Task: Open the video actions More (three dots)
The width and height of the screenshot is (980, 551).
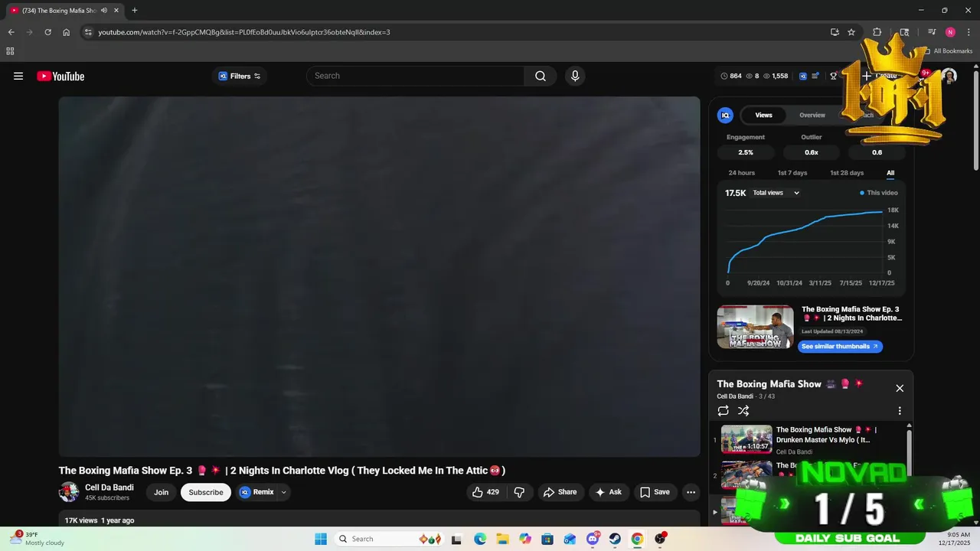Action: tap(691, 492)
